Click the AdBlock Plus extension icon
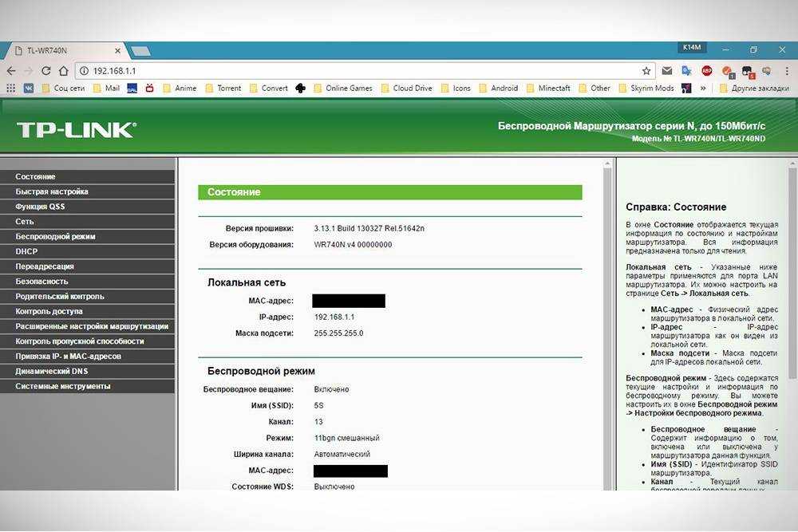The image size is (798, 532). point(707,71)
